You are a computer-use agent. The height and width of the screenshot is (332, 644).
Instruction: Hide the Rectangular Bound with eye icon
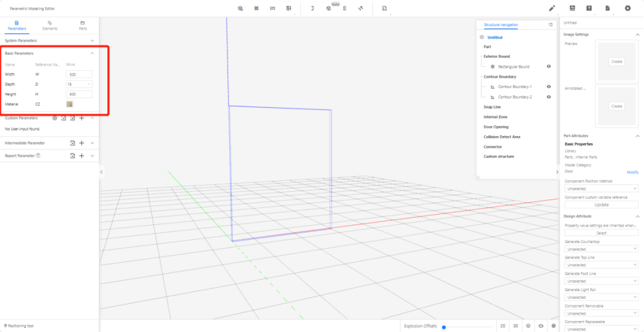(x=549, y=67)
